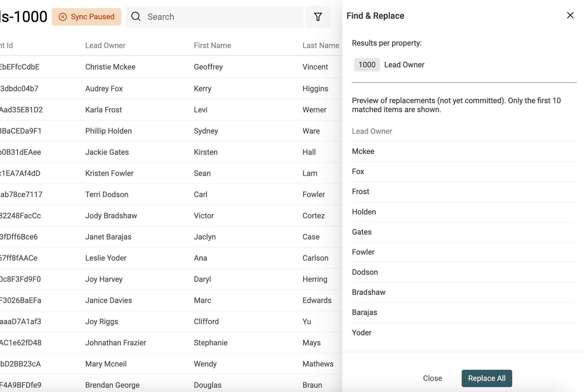
Task: Click the First Name column header
Action: (212, 45)
